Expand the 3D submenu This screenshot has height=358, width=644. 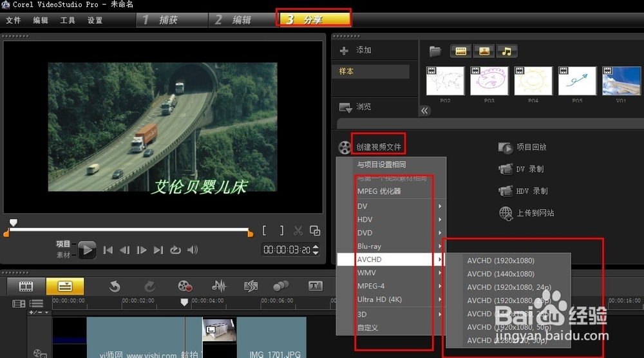click(391, 314)
